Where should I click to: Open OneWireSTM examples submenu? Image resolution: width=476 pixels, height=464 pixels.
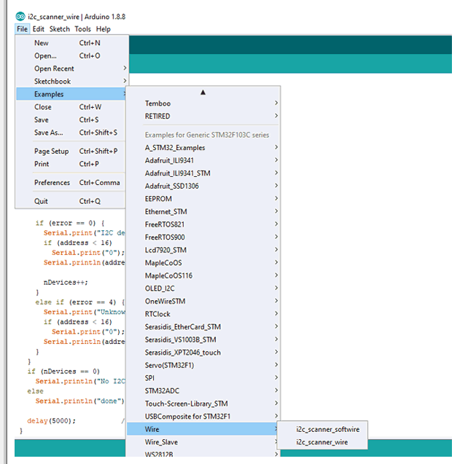[x=203, y=301]
